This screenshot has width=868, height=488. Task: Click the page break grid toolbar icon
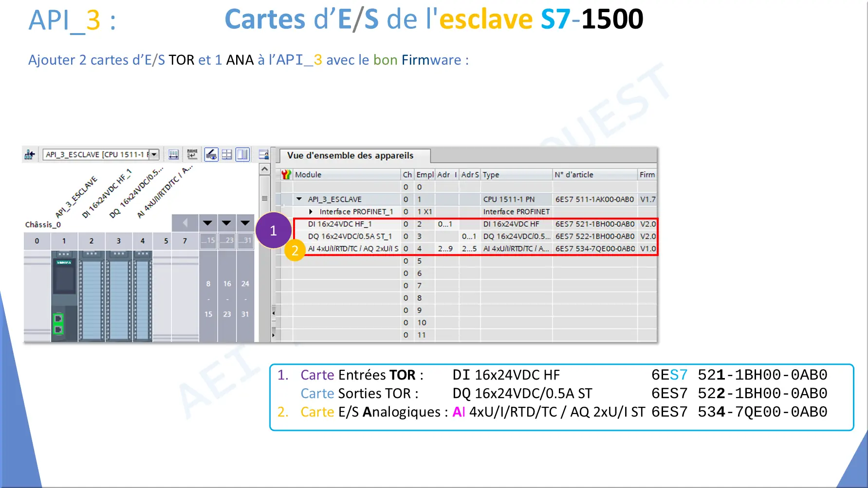pyautogui.click(x=227, y=155)
